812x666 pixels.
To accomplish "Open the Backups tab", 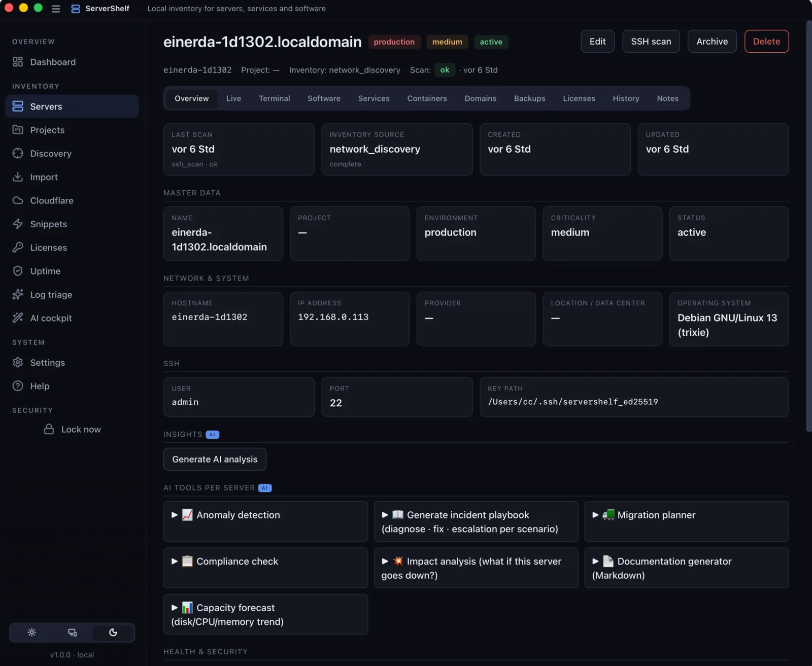I will point(529,98).
